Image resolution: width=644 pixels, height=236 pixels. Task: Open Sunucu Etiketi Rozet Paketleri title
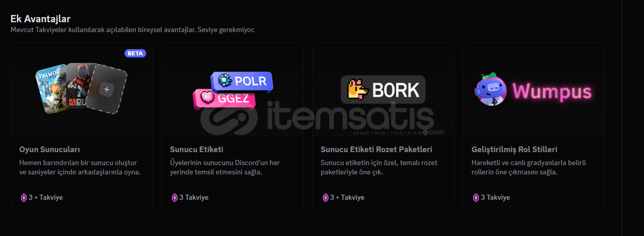376,150
